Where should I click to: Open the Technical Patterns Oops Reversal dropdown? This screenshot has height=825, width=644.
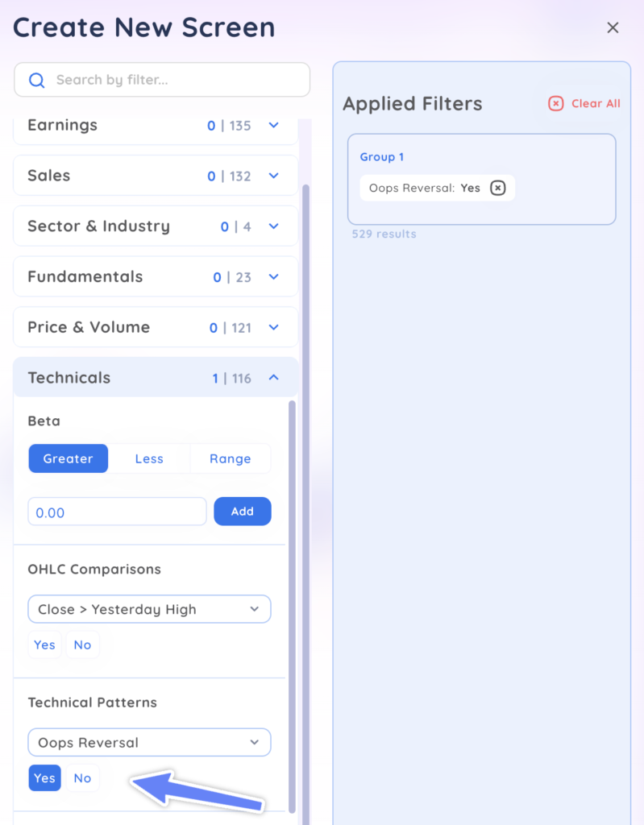pos(149,742)
